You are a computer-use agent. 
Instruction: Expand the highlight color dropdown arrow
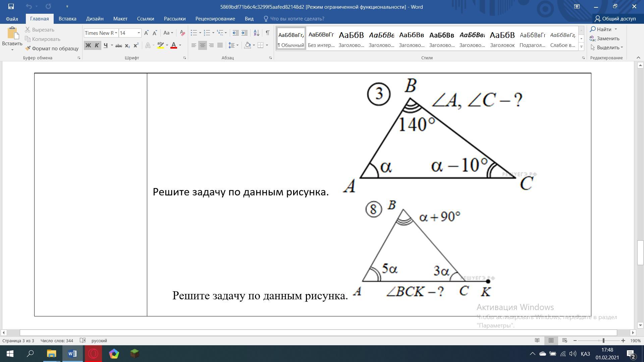[x=167, y=45]
